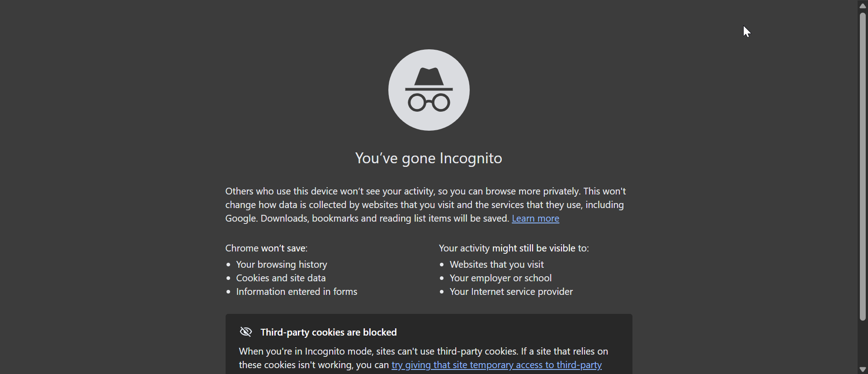Click the scrollbar down arrow
The height and width of the screenshot is (374, 868).
coord(863,369)
